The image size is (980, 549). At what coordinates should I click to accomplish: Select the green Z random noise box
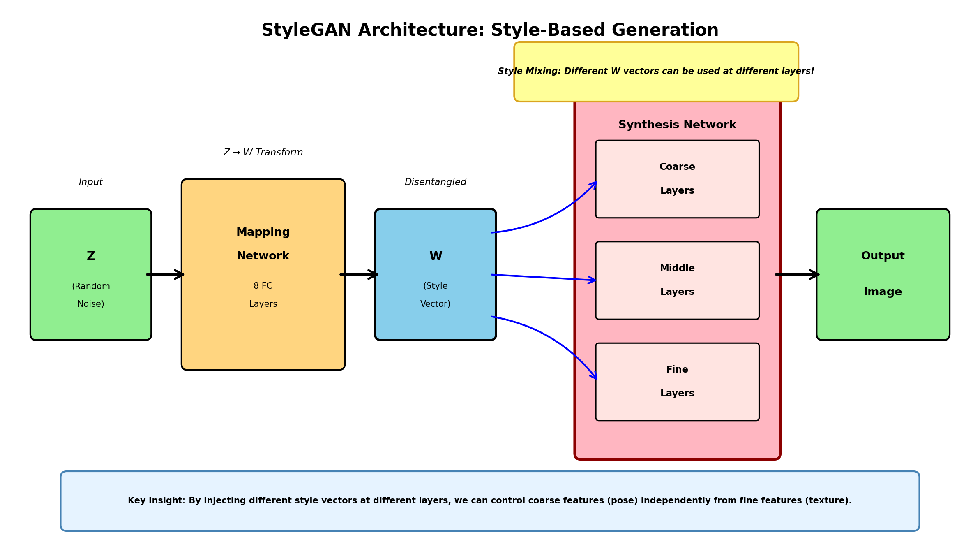(91, 274)
